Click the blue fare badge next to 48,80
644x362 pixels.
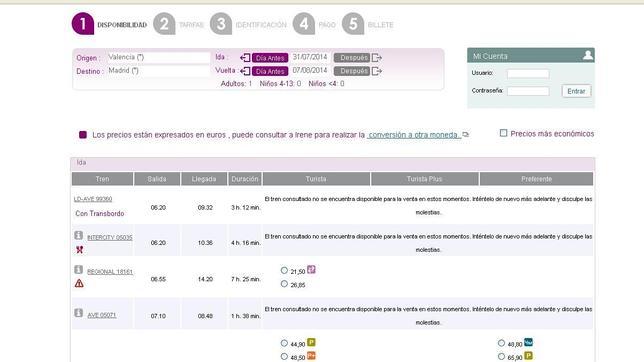(x=528, y=342)
